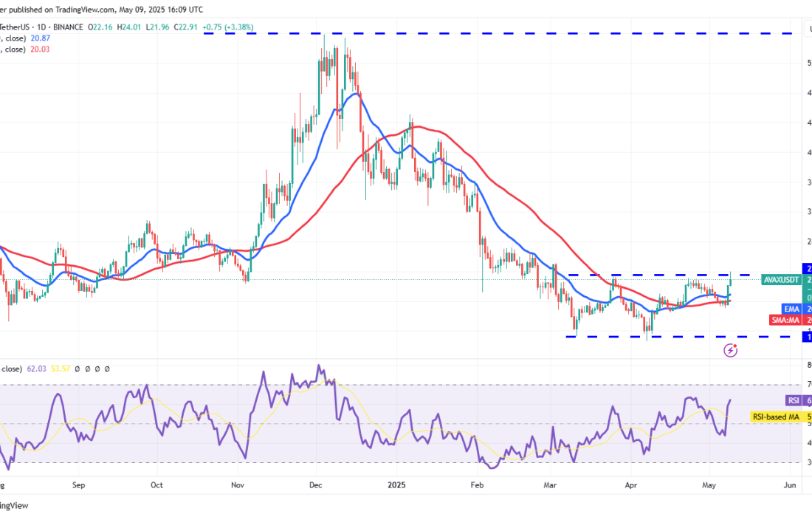The height and width of the screenshot is (517, 812).
Task: Click the Nov label on time axis
Action: tap(238, 485)
